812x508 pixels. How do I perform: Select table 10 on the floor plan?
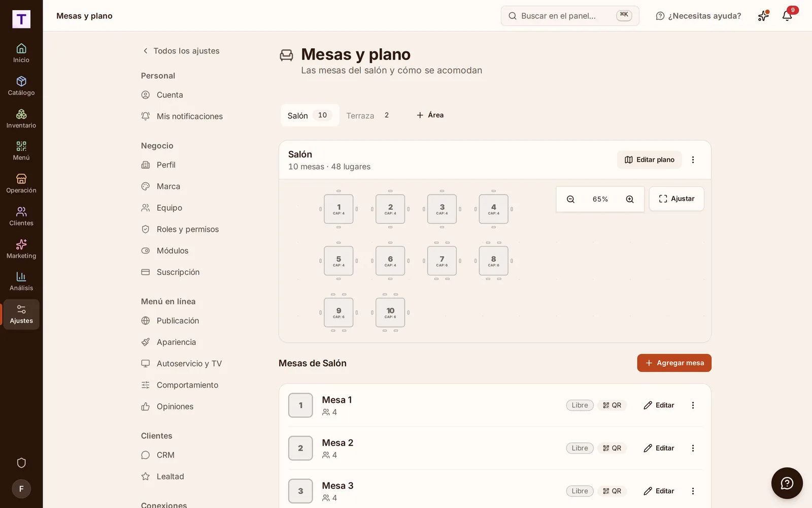point(390,312)
